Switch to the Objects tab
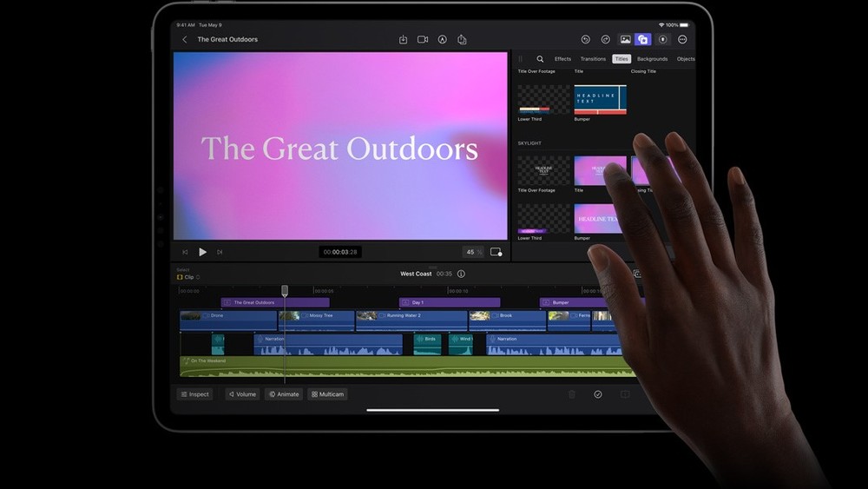Viewport: 868px width, 489px height. tap(686, 59)
